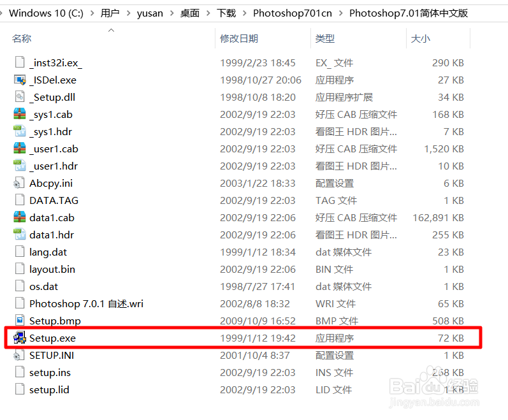The height and width of the screenshot is (420, 508).
Task: Click the DATA.TAG file icon
Action: pos(20,199)
